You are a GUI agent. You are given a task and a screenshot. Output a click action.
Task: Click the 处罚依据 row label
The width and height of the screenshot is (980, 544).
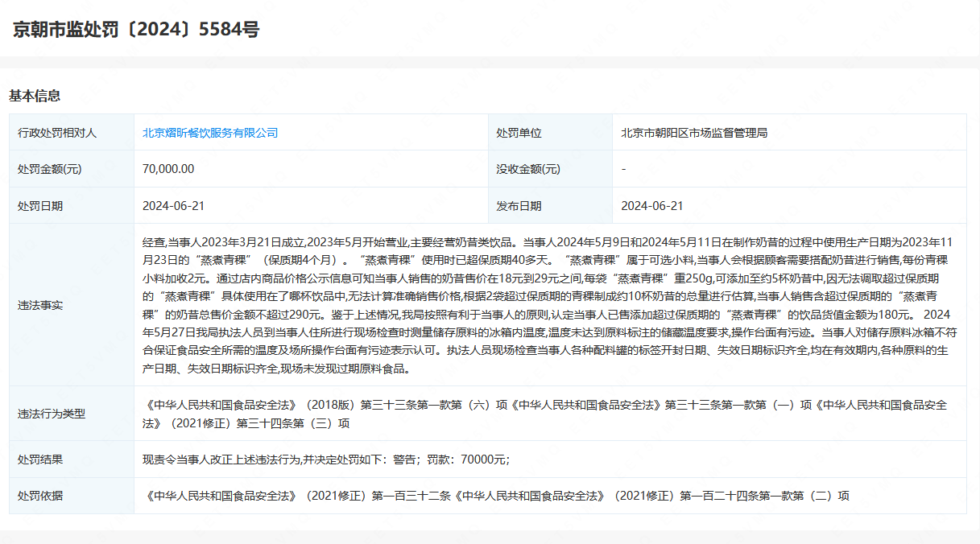[40, 496]
